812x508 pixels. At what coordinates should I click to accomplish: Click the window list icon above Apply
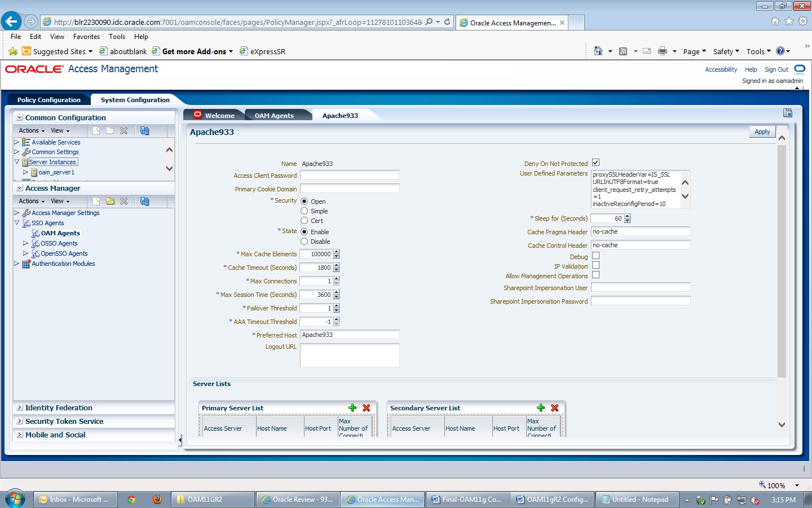[787, 113]
